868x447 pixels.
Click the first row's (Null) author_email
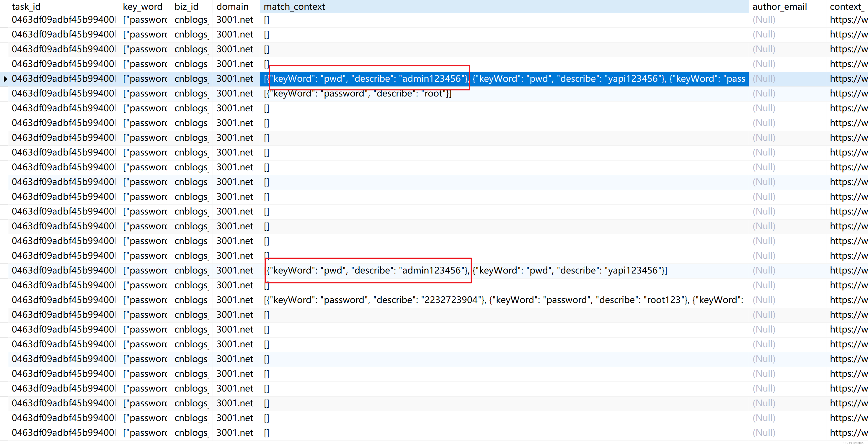tap(763, 20)
